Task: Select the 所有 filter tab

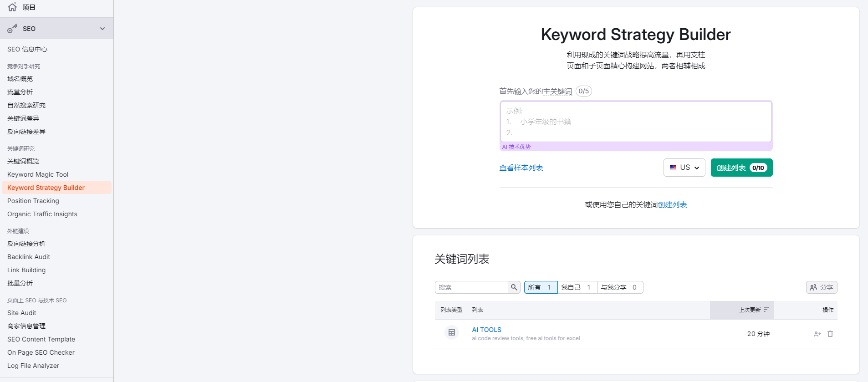Action: (541, 287)
